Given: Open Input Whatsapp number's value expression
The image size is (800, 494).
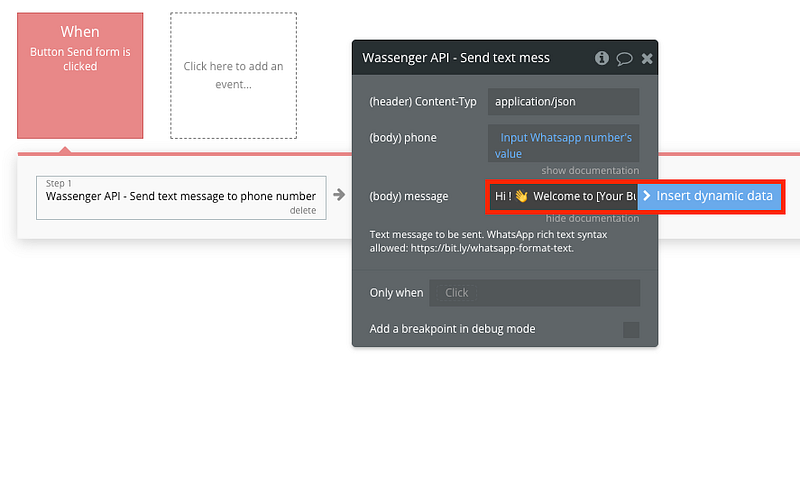Looking at the screenshot, I should (564, 145).
